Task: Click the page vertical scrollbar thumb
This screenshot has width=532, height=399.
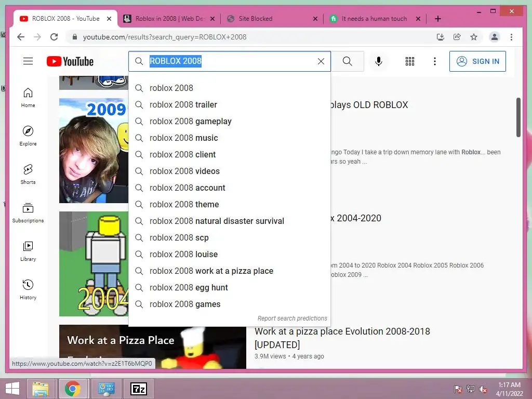Action: click(x=518, y=117)
